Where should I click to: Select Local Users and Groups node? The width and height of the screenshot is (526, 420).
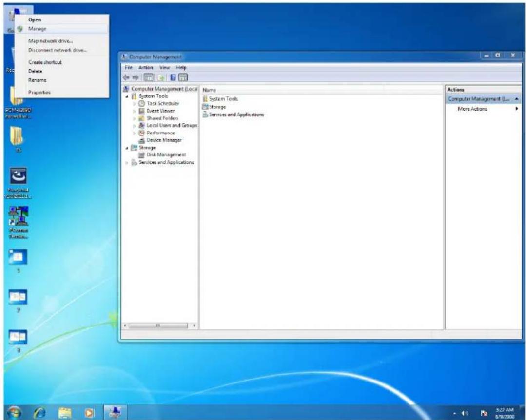168,125
